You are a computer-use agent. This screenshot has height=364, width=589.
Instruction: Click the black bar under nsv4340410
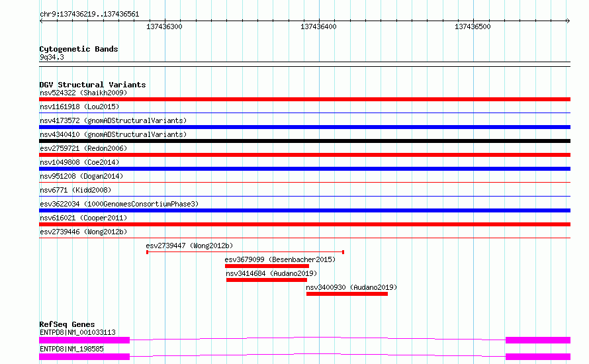304,141
